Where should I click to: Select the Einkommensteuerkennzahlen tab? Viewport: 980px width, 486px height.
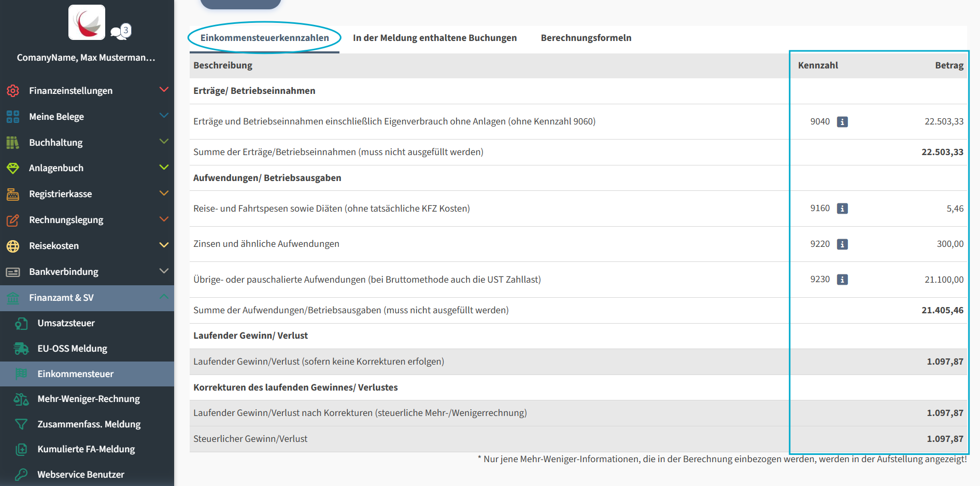(265, 37)
